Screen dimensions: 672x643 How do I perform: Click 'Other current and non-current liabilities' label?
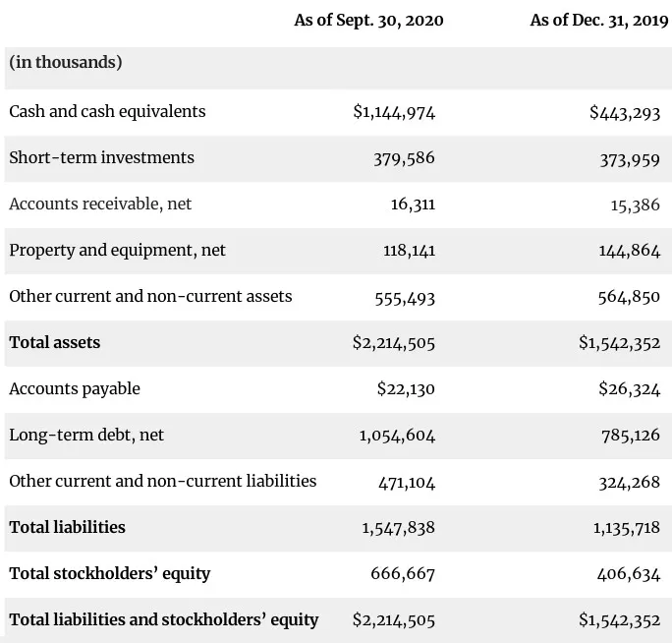[x=162, y=482]
